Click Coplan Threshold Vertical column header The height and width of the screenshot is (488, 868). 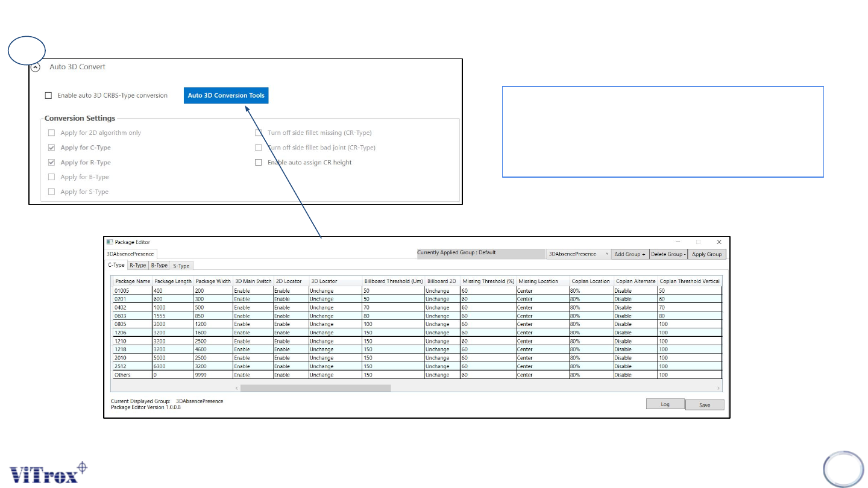click(690, 281)
